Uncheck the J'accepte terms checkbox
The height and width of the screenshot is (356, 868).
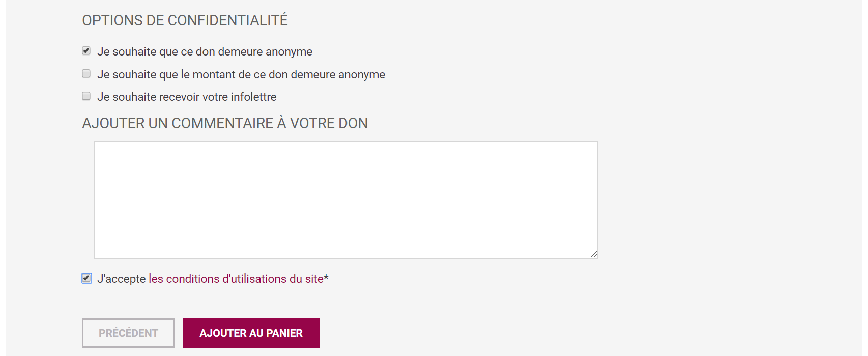[86, 278]
